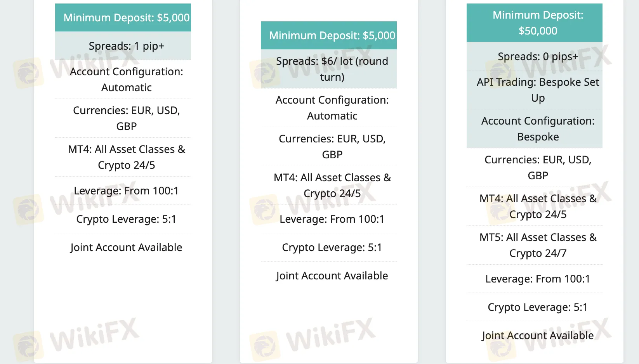
Task: Click Account Configuration: Bespoke text
Action: pyautogui.click(x=538, y=128)
